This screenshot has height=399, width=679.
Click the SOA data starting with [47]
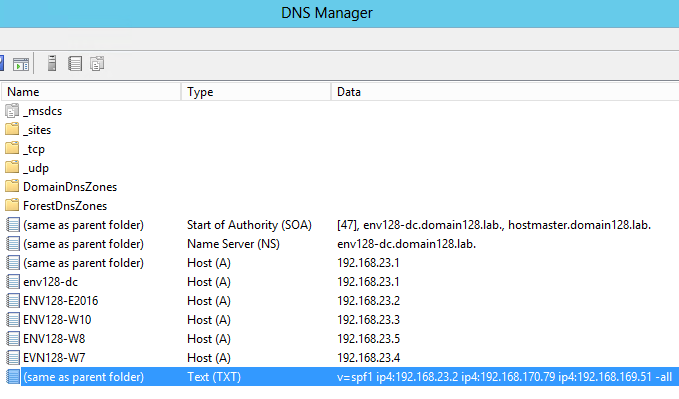pyautogui.click(x=494, y=225)
